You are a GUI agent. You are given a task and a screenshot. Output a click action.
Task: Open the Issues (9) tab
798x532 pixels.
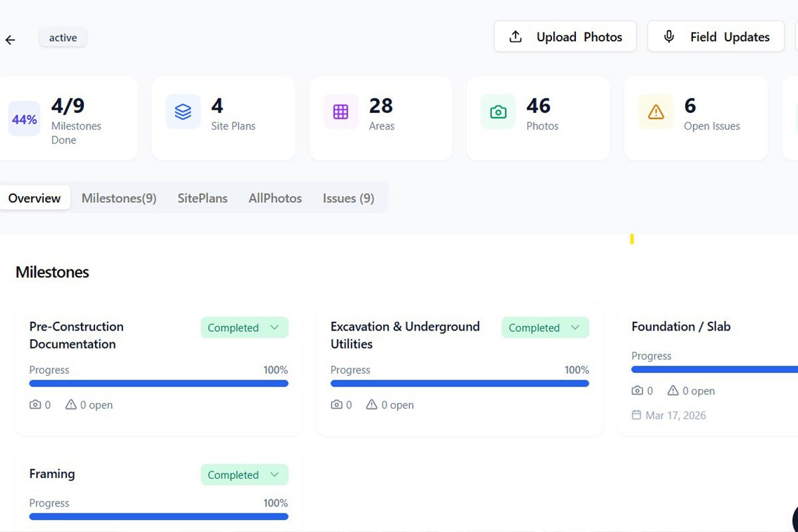tap(348, 198)
